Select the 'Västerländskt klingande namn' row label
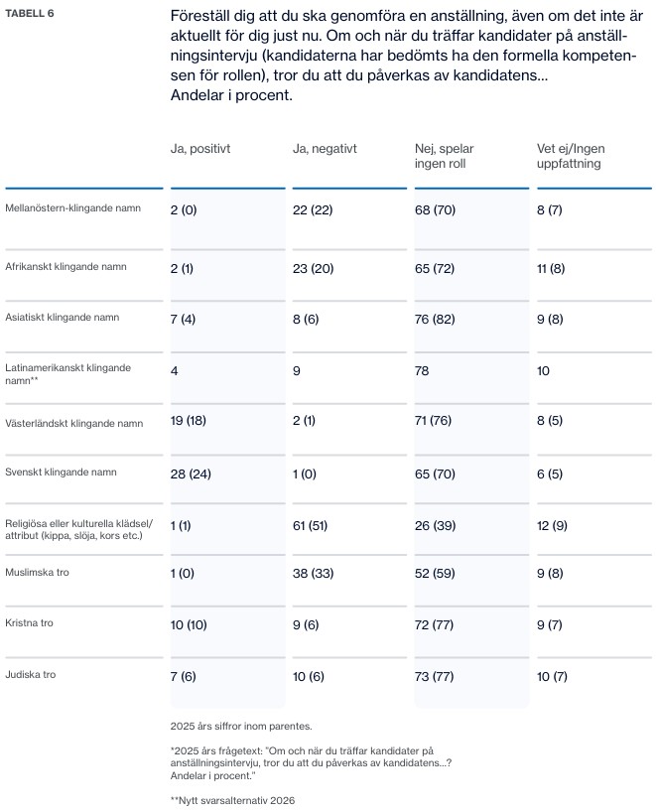 click(74, 424)
